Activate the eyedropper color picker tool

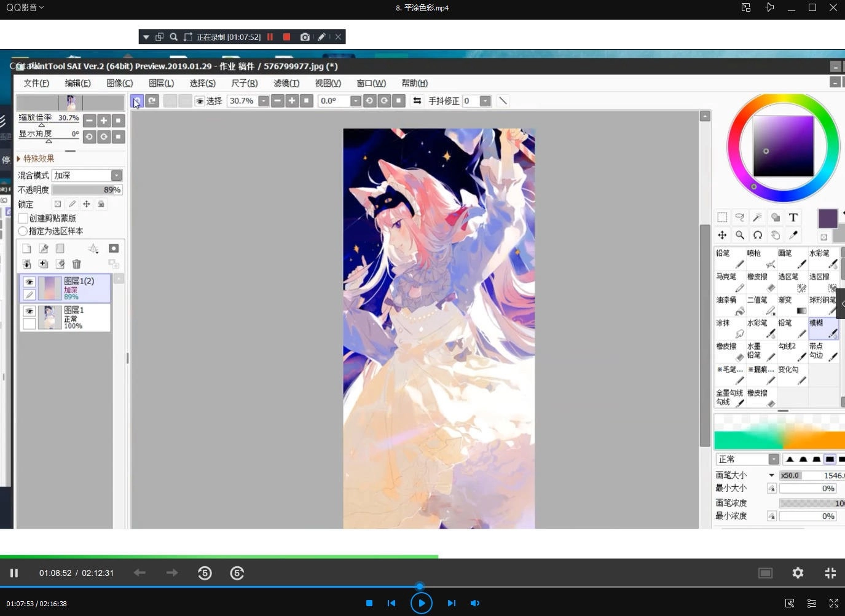pos(793,235)
